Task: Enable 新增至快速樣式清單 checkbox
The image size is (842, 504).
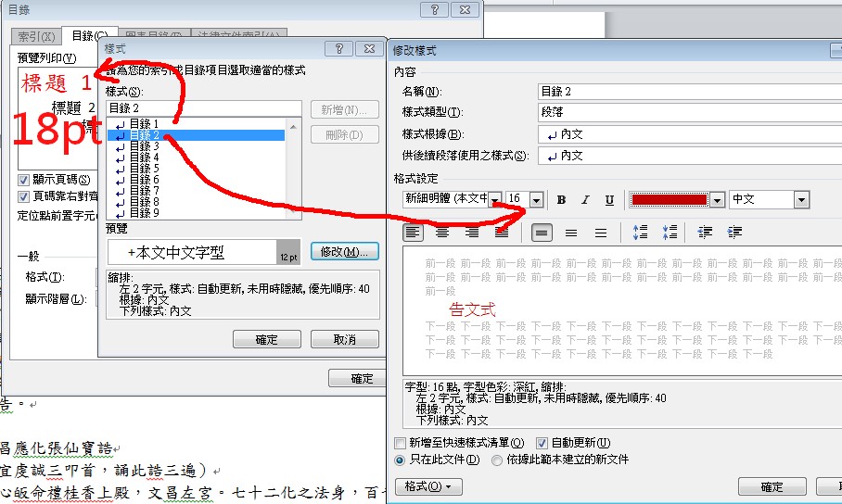Action: point(401,444)
